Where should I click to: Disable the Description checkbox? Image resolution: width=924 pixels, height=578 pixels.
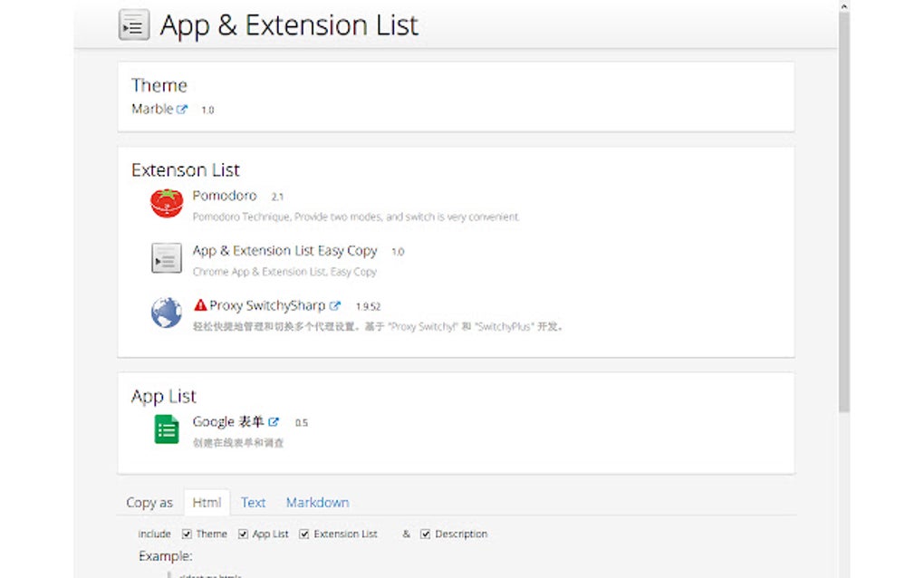tap(426, 534)
